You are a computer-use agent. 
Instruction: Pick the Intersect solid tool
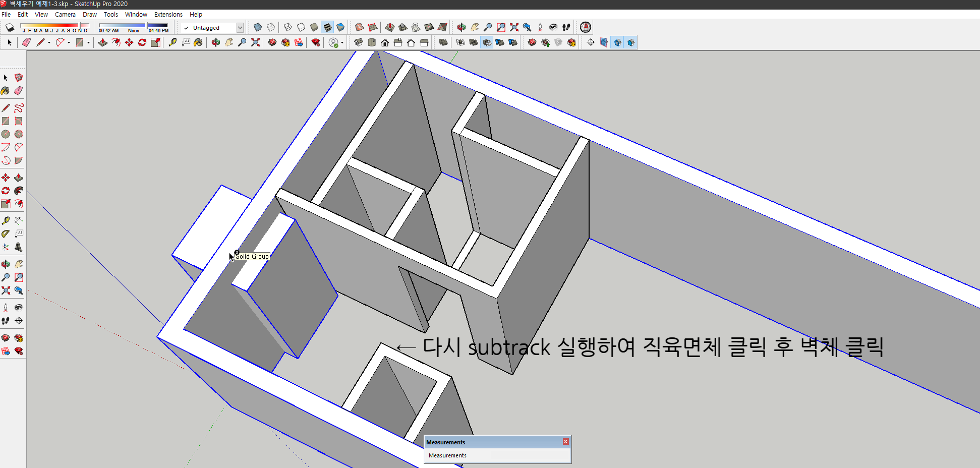pyautogui.click(x=460, y=42)
